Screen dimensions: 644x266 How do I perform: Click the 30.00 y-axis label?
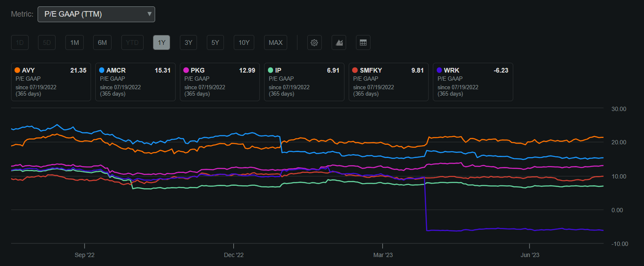(619, 109)
